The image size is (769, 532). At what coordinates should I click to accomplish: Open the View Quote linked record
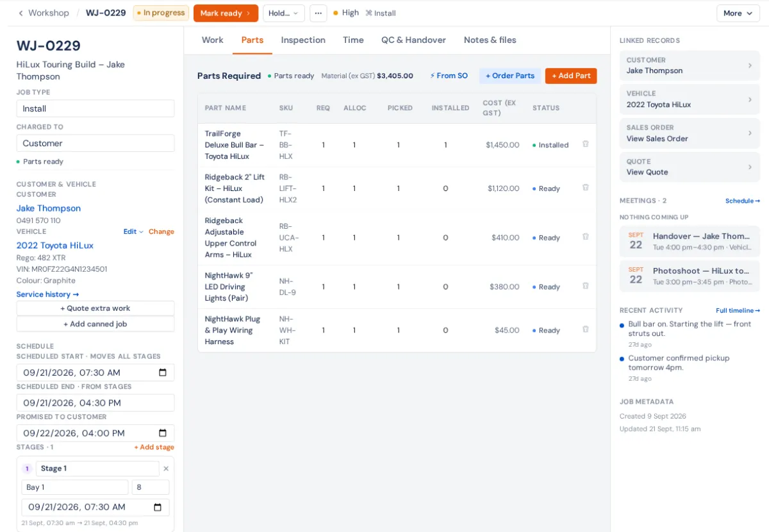(690, 167)
